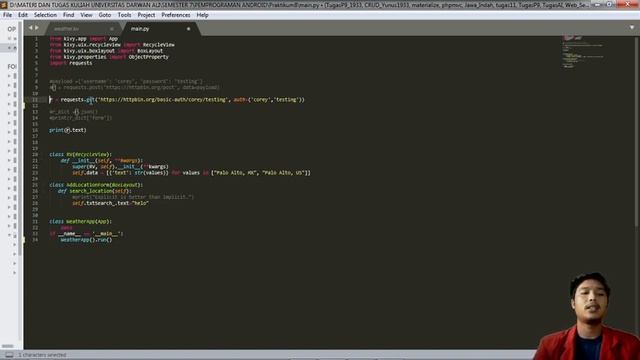Click the 'pass' statement line

66,228
